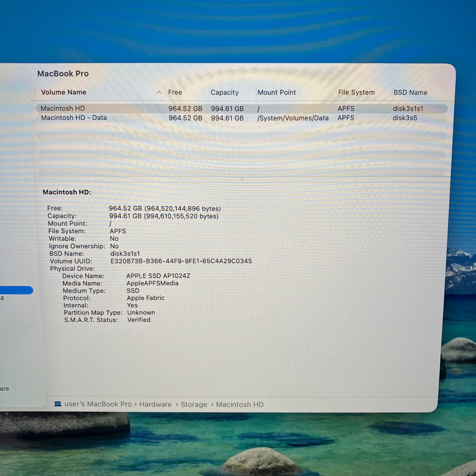Click the Free value in Macintosh HD - Data row
The width and height of the screenshot is (476, 476).
[185, 118]
